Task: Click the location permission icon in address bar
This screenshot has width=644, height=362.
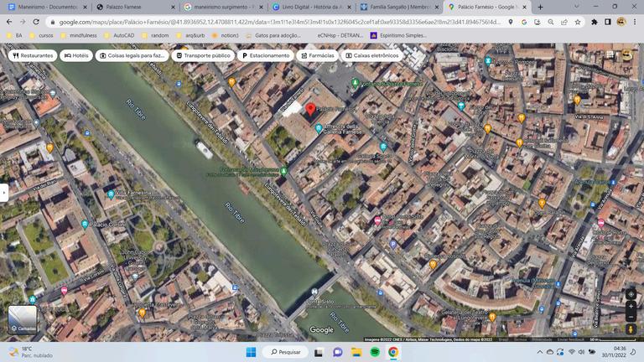Action: (x=511, y=22)
